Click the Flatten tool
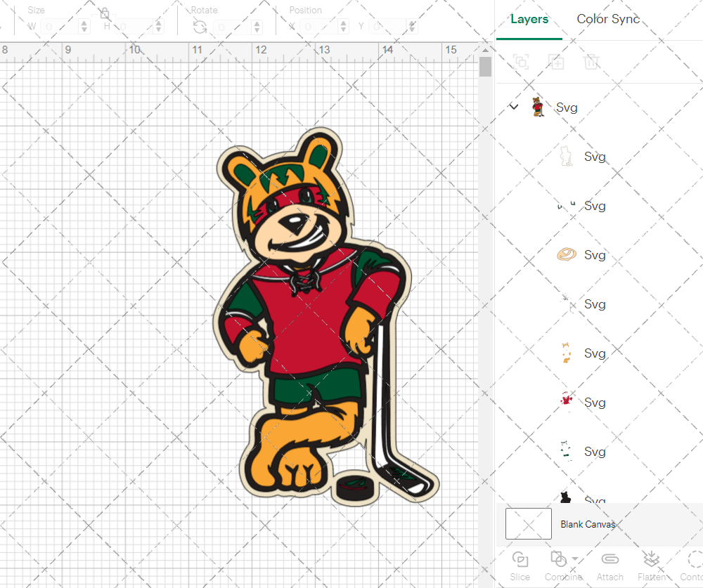703x588 pixels. pos(652,566)
